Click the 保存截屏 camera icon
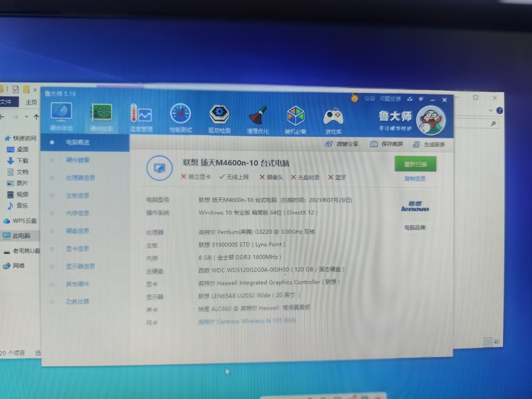 click(374, 144)
